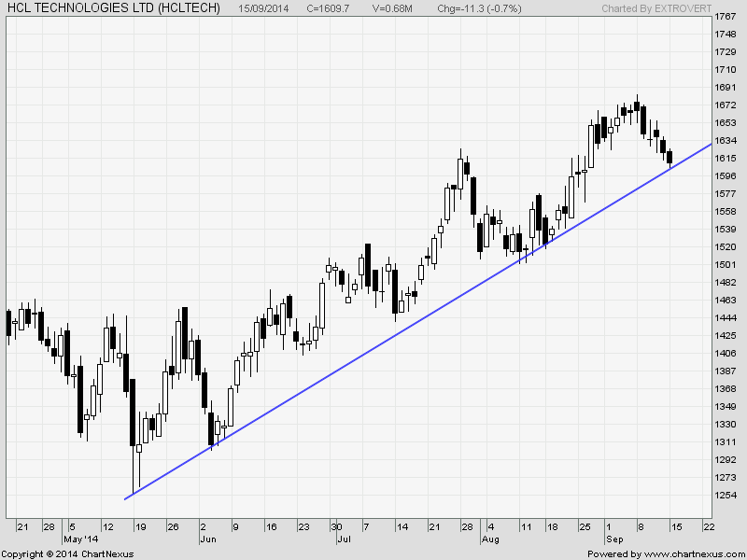Click the HCL TECHNOLOGIES LTD chart title
This screenshot has width=747, height=560.
click(113, 7)
